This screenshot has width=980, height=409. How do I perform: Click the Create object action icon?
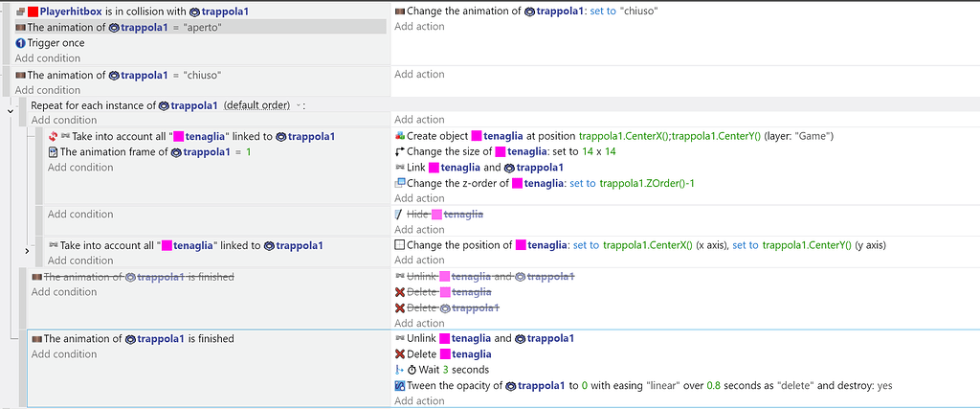(x=400, y=136)
